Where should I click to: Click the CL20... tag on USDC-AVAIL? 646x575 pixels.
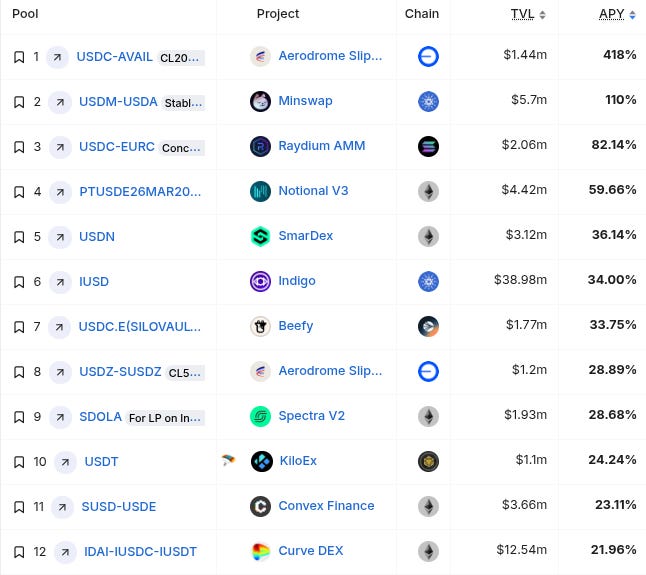point(180,58)
